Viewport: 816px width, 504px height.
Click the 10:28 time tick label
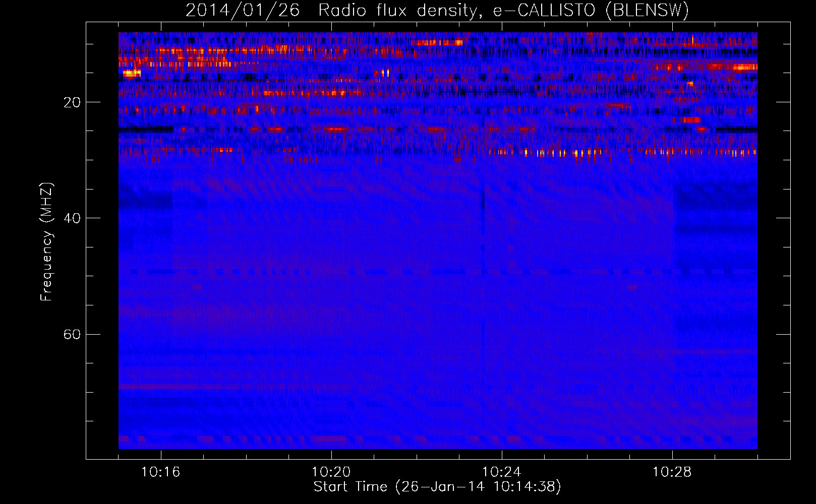[x=672, y=472]
